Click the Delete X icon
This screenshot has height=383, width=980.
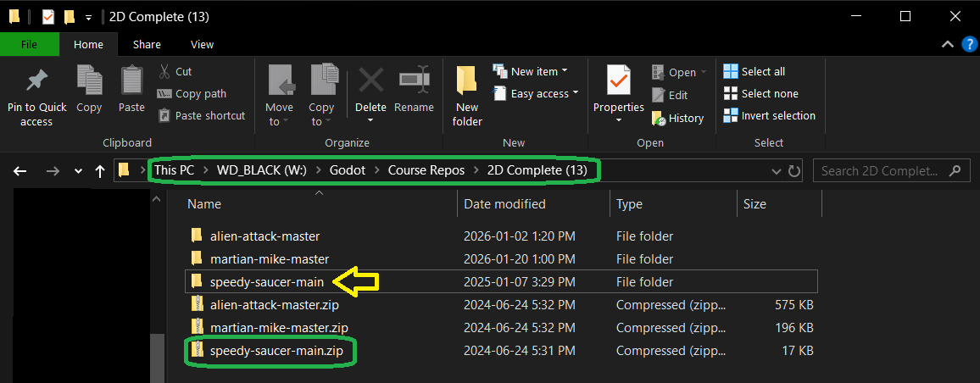tap(370, 81)
